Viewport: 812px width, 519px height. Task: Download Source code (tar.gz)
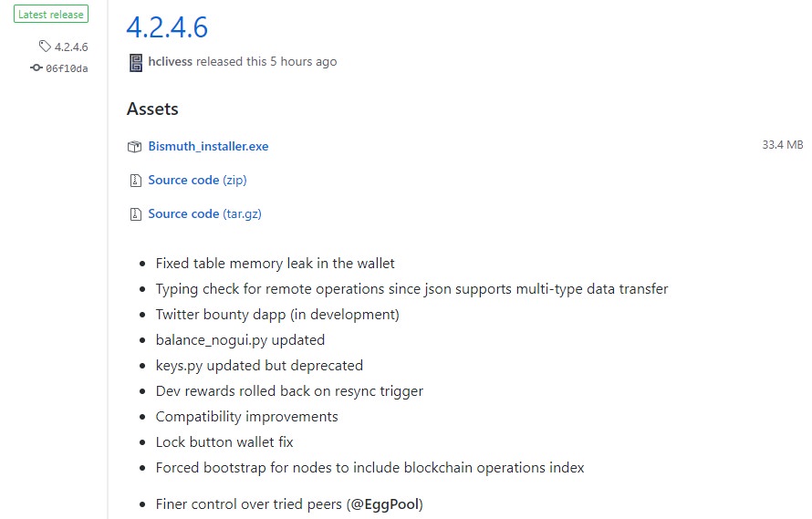[x=204, y=213]
